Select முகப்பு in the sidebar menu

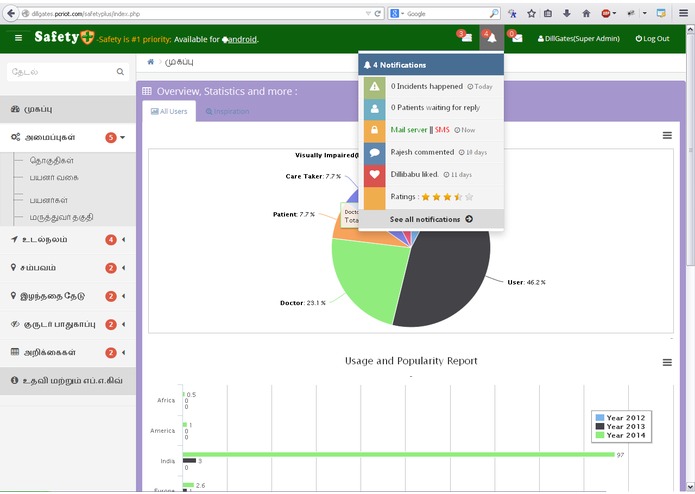(68, 109)
